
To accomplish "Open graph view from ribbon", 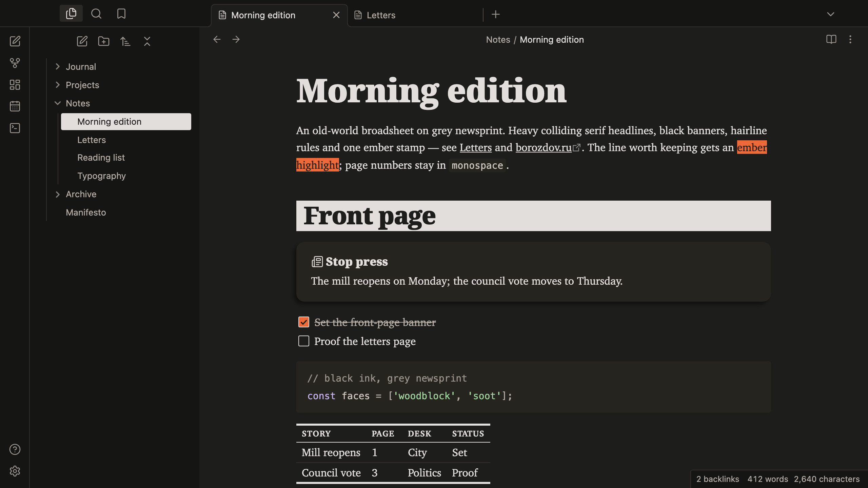I will 15,63.
